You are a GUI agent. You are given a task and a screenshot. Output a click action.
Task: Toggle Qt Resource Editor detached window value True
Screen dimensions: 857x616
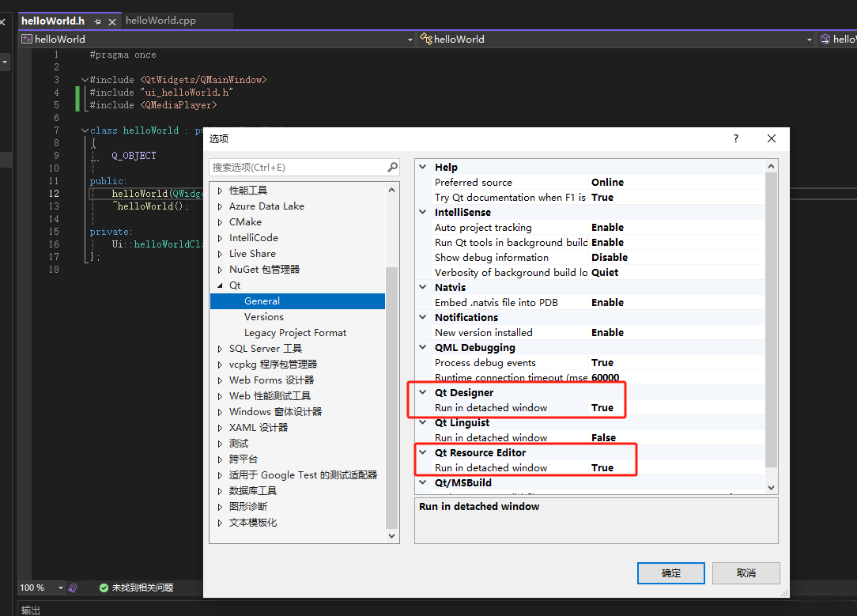(x=602, y=468)
